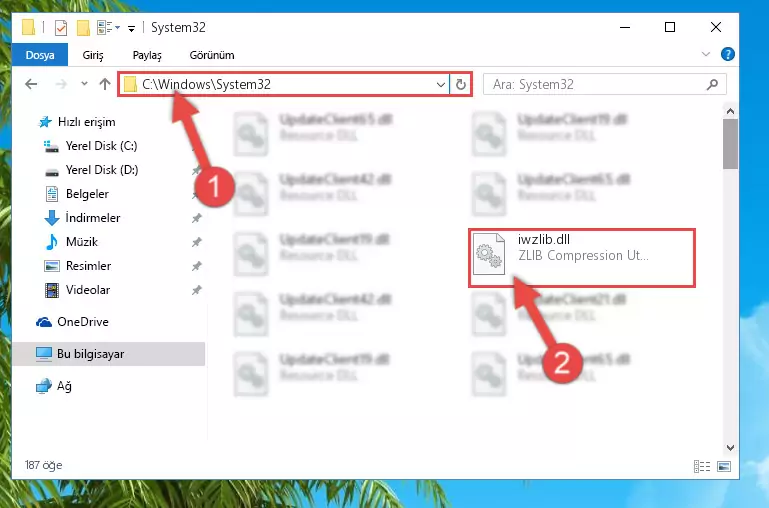Open the Müzik folder in sidebar
The width and height of the screenshot is (769, 508).
click(81, 242)
